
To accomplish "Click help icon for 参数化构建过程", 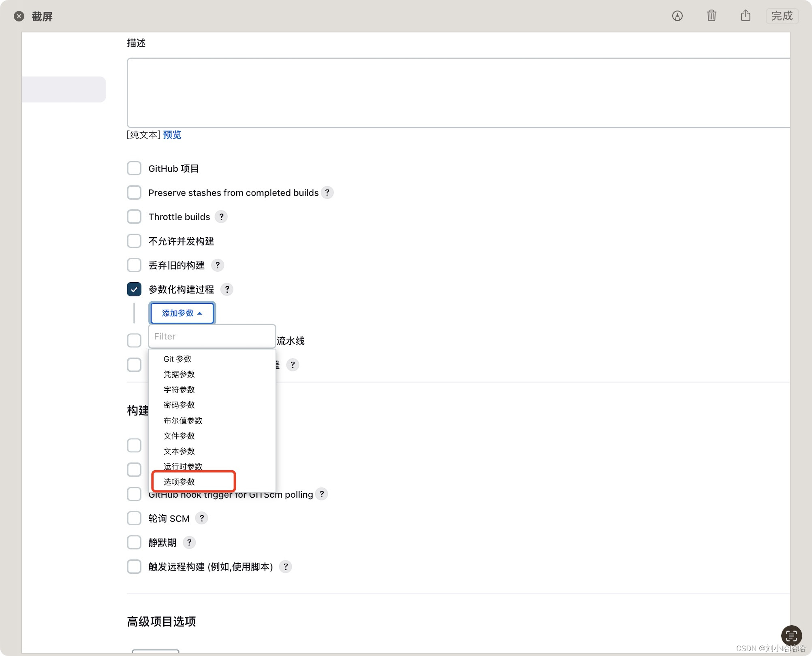I will point(227,290).
